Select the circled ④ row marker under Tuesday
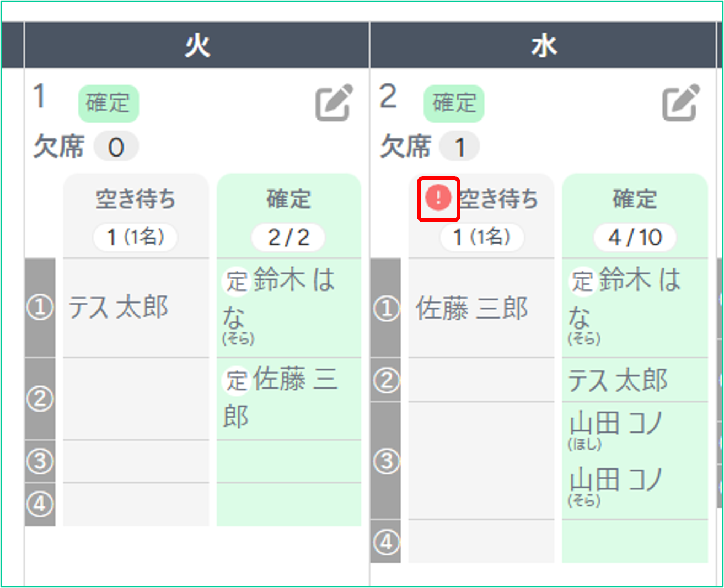 tap(40, 504)
